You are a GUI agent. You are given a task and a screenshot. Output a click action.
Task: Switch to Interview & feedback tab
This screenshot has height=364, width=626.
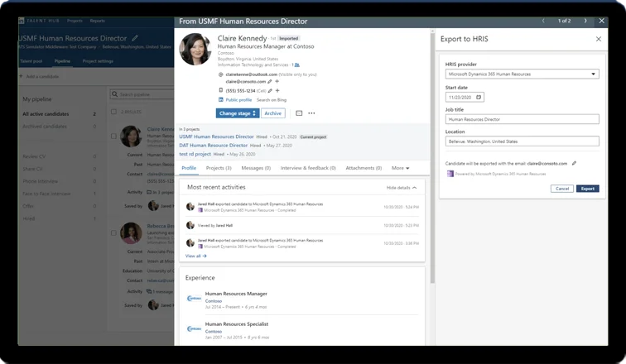point(308,168)
